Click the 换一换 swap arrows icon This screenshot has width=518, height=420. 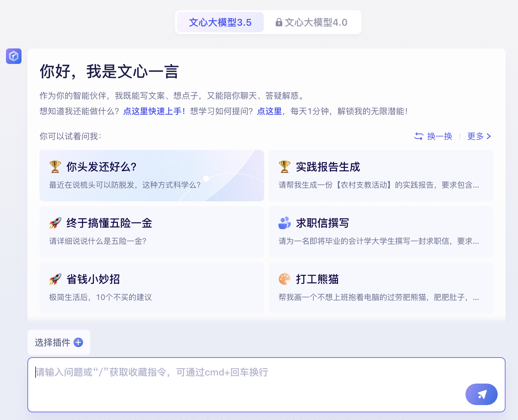(419, 136)
